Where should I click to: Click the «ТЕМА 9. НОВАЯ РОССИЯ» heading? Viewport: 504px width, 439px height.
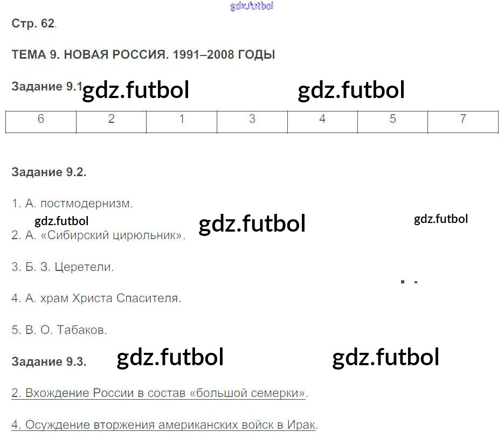pyautogui.click(x=143, y=55)
